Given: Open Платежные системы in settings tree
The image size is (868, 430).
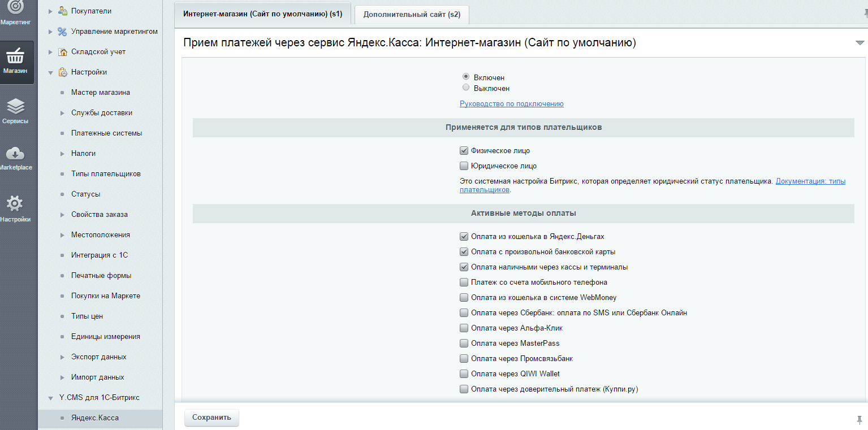Looking at the screenshot, I should pyautogui.click(x=106, y=133).
